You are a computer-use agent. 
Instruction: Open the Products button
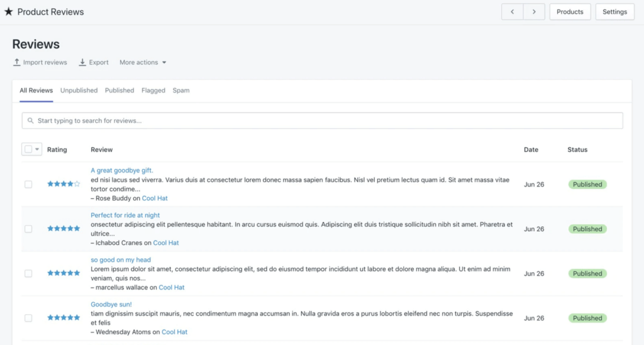click(570, 12)
